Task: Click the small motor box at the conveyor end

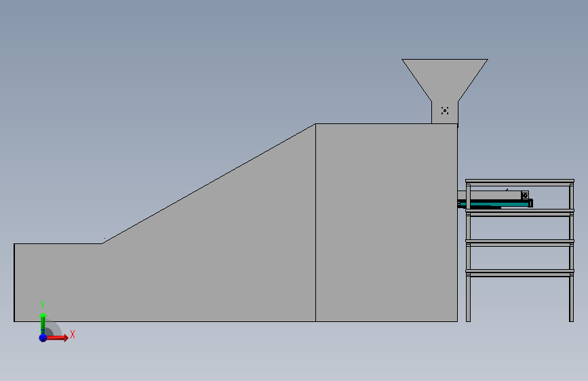Action: pyautogui.click(x=525, y=195)
